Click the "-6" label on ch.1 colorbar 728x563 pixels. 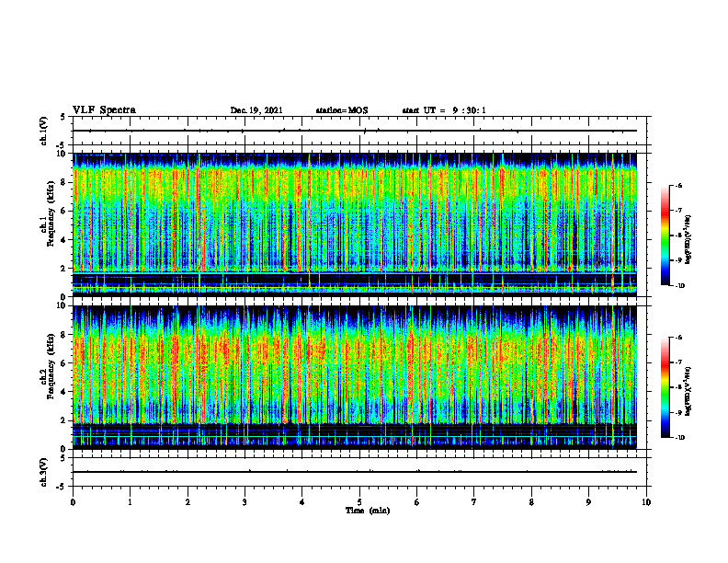[x=678, y=185]
